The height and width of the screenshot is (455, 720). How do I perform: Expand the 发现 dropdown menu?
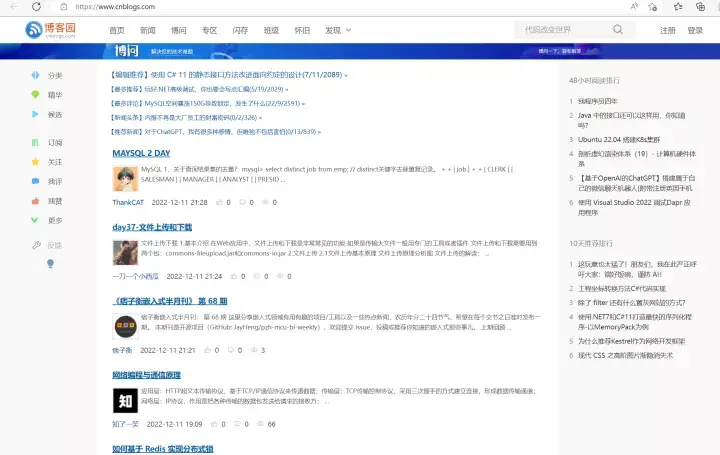pos(338,30)
